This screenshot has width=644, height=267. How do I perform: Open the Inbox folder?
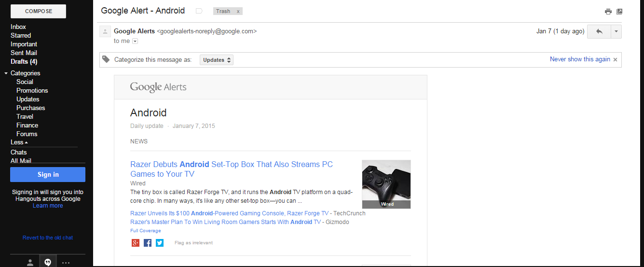pyautogui.click(x=18, y=27)
